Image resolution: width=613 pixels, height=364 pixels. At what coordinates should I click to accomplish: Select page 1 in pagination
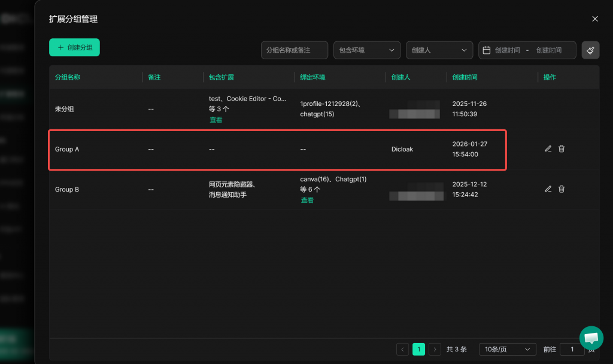coord(419,349)
